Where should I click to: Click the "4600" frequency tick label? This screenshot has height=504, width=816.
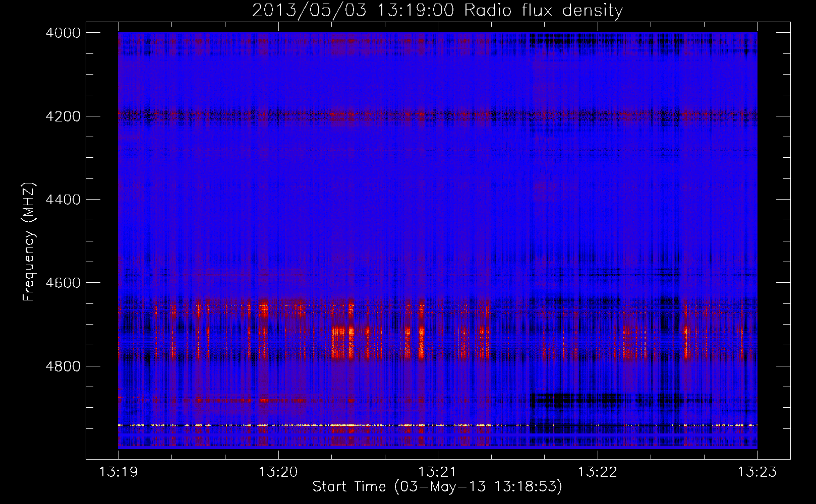(x=63, y=283)
